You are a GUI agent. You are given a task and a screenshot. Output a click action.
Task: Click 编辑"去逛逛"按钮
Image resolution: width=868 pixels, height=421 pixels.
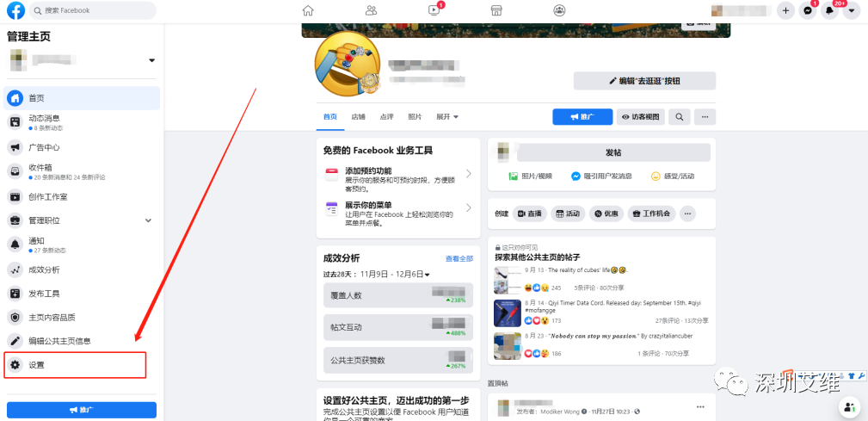click(644, 81)
